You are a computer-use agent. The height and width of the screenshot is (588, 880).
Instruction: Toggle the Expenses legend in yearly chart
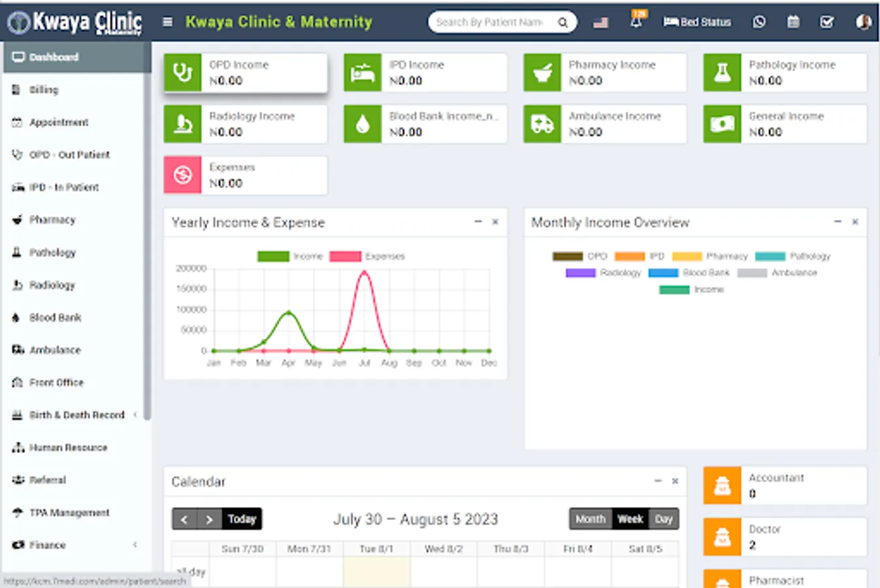pyautogui.click(x=368, y=256)
